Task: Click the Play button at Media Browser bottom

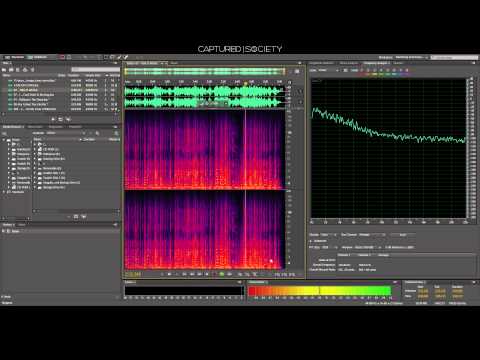Action: click(68, 217)
